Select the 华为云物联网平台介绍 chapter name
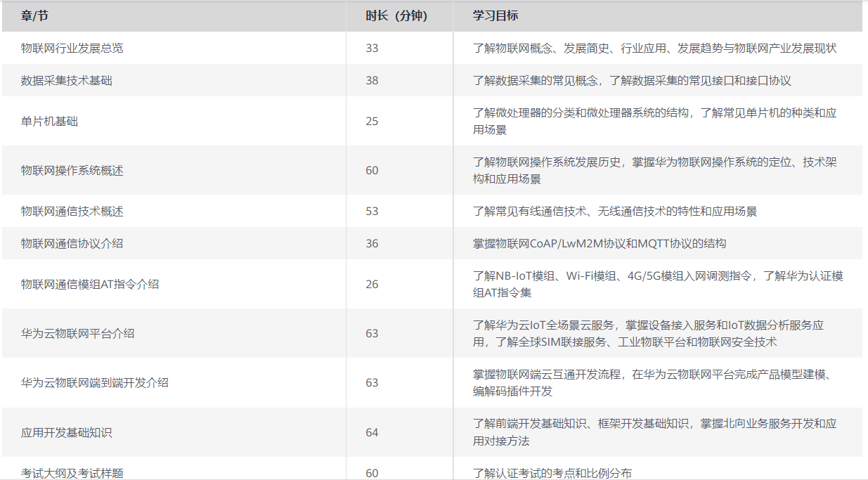868x480 pixels. pyautogui.click(x=78, y=334)
